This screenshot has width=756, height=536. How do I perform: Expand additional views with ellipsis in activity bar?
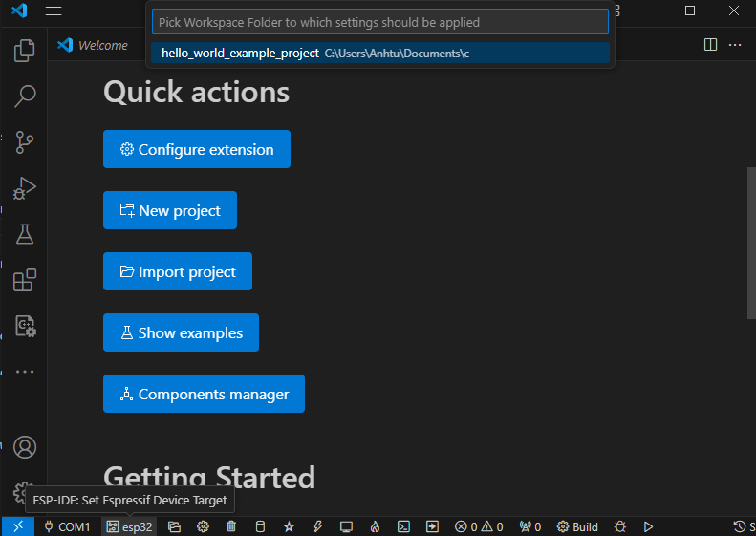point(24,372)
